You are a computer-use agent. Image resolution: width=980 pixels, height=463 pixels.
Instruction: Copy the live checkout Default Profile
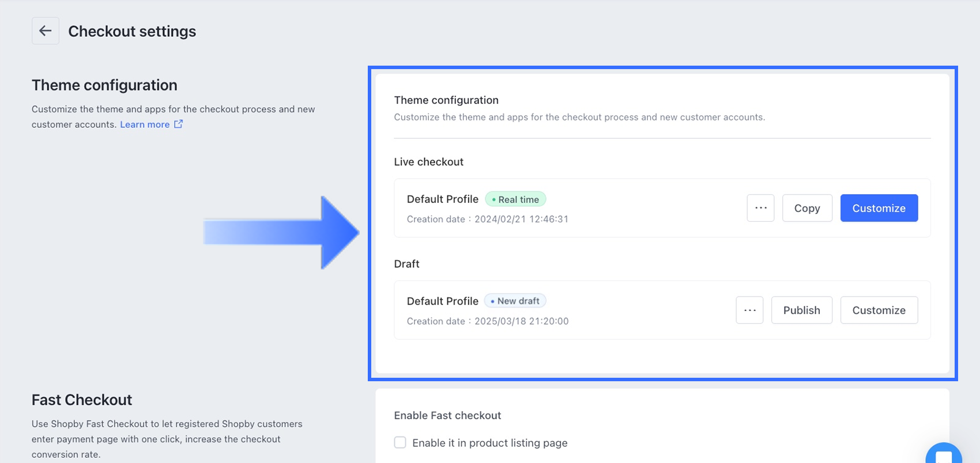[806, 208]
